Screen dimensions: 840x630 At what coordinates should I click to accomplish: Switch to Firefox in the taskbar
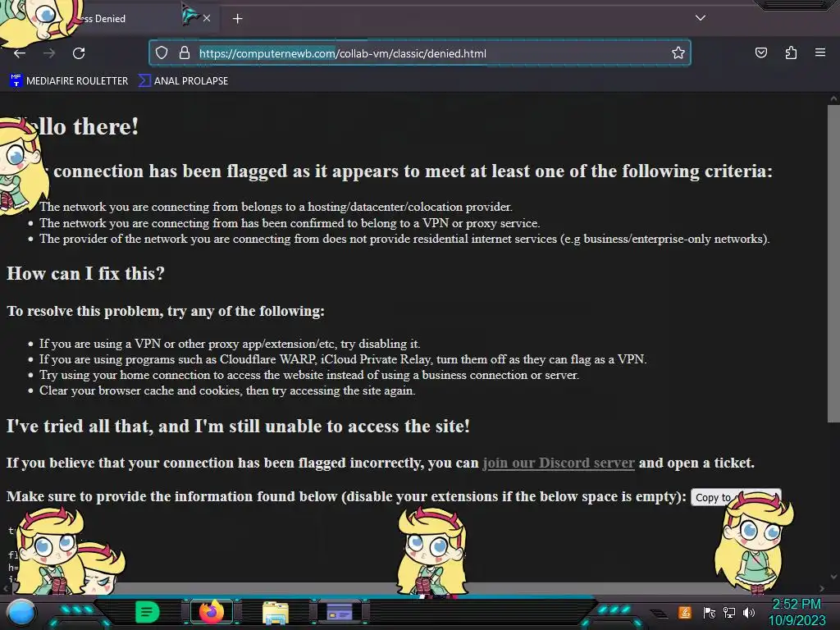(x=212, y=611)
